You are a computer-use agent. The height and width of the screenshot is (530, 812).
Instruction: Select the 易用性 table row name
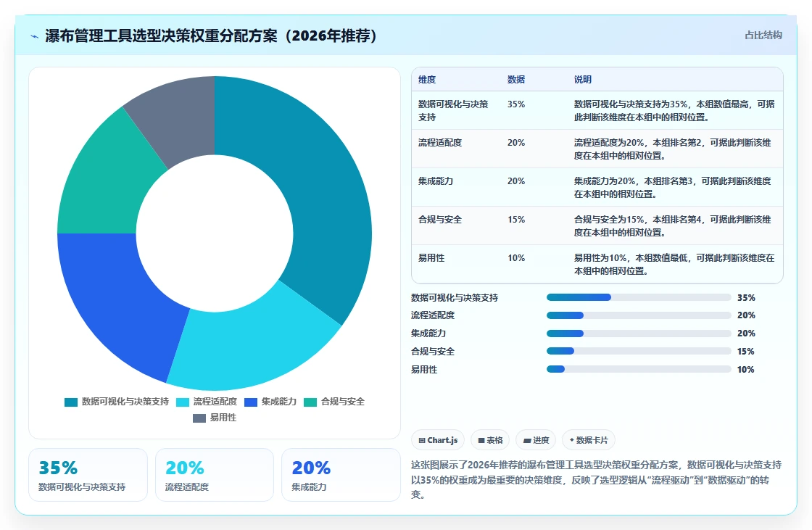click(431, 257)
